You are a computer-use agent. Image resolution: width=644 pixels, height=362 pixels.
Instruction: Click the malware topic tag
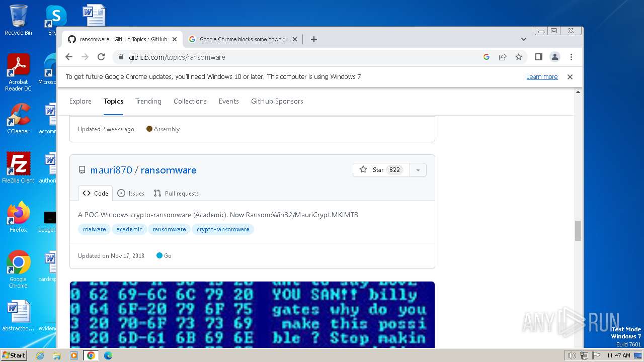pos(95,229)
